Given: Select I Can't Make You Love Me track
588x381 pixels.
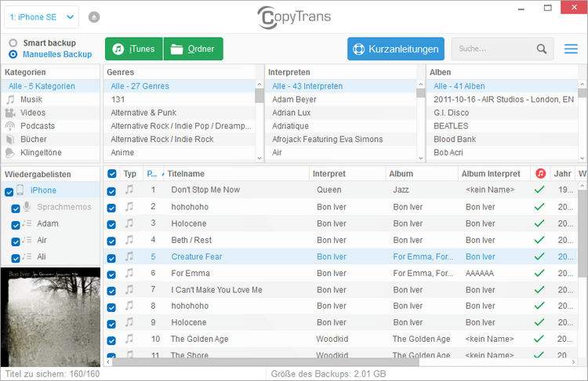Looking at the screenshot, I should coord(340,289).
